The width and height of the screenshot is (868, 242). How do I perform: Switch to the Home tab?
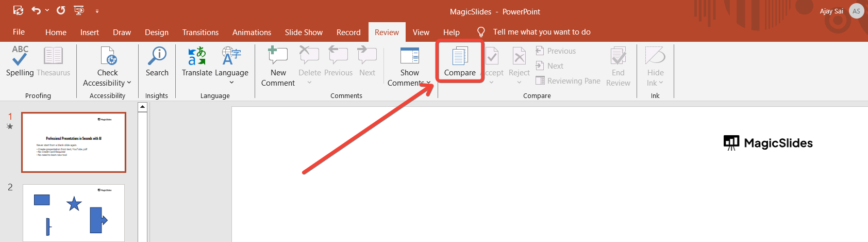56,32
